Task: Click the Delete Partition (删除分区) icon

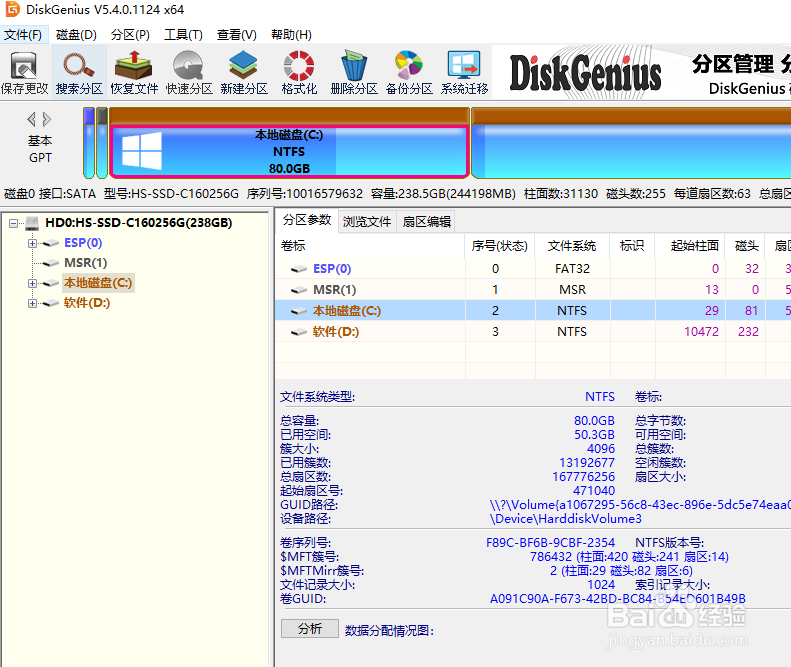Action: [x=354, y=73]
